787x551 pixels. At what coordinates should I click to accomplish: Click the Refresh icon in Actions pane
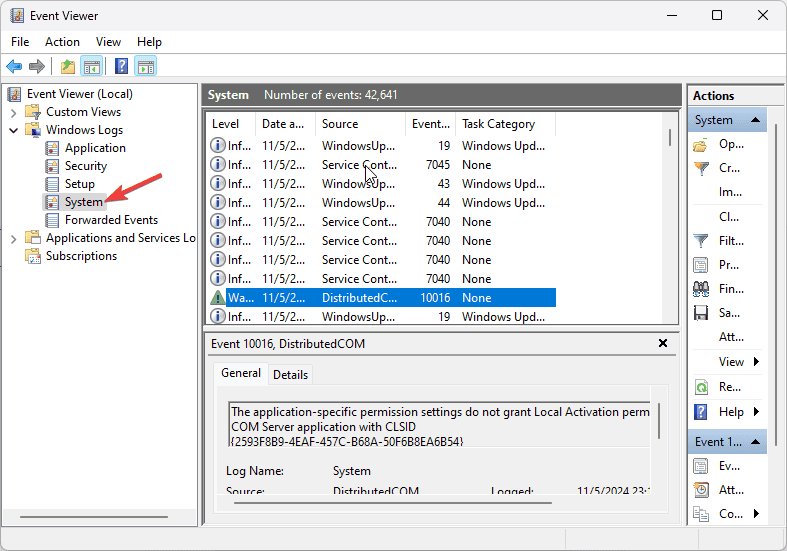701,387
